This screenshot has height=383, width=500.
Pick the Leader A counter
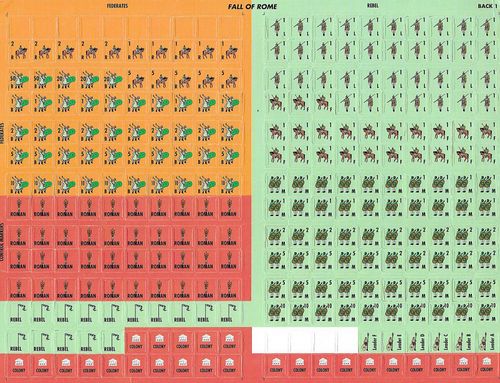pyautogui.click(x=488, y=342)
